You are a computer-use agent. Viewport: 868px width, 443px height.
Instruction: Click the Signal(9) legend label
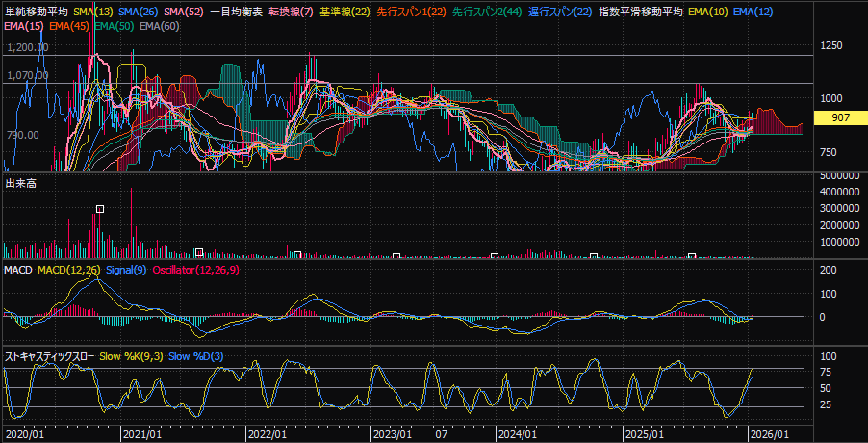pos(124,270)
